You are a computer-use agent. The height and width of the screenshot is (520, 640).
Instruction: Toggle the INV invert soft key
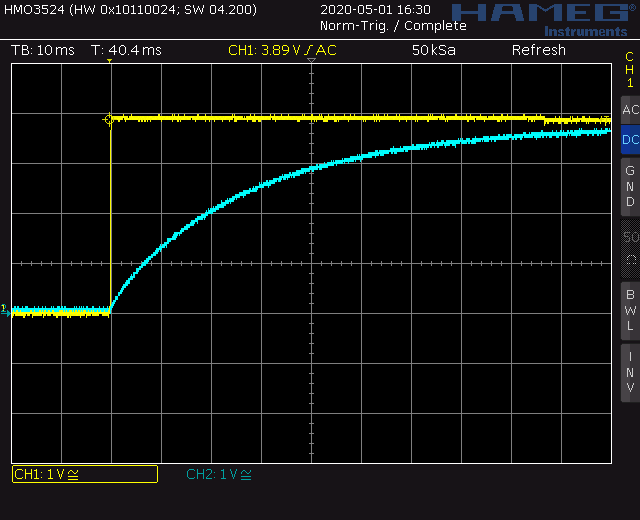[x=630, y=373]
